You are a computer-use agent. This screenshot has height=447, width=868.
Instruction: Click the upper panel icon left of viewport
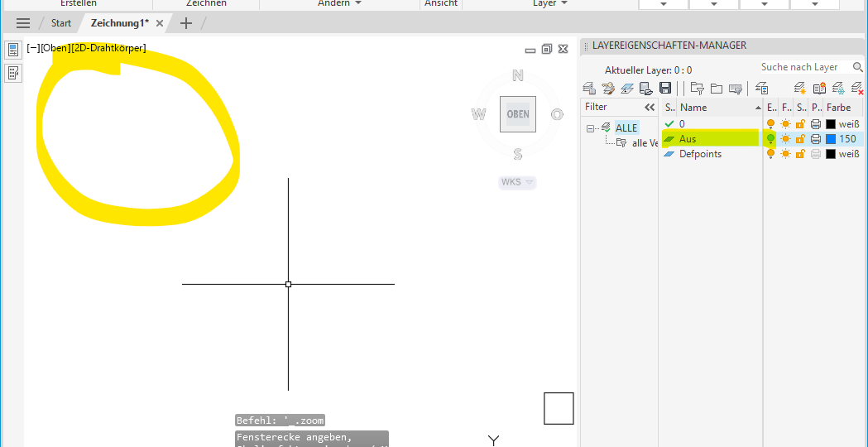[x=12, y=50]
